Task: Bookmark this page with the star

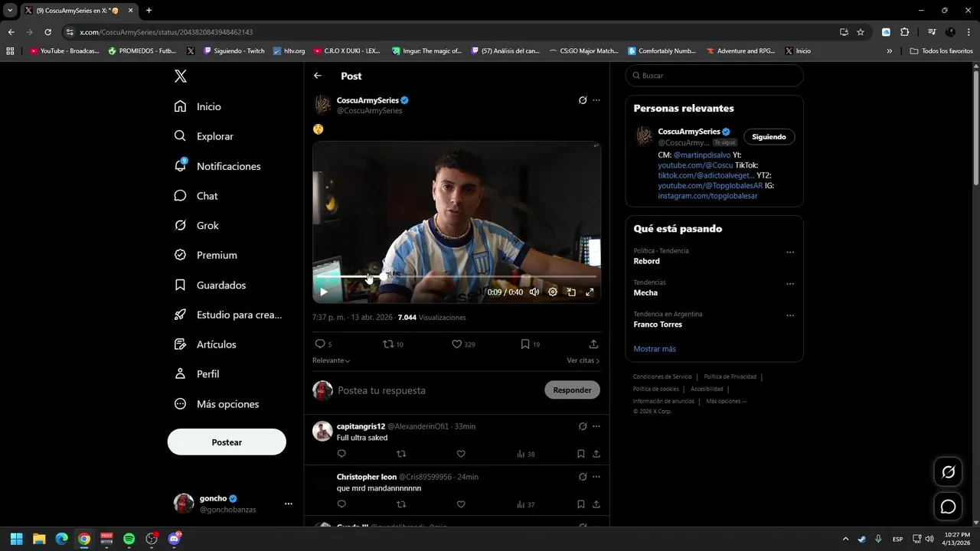Action: click(861, 32)
